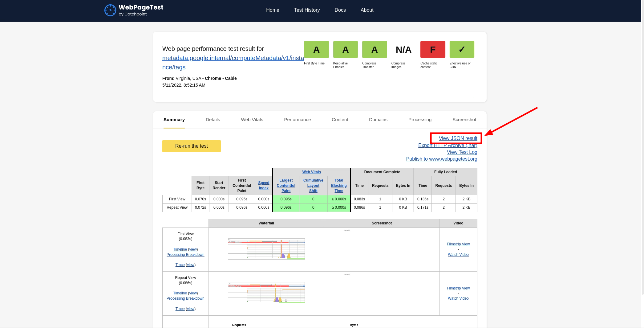
Task: Switch to the Details tab
Action: pyautogui.click(x=213, y=120)
